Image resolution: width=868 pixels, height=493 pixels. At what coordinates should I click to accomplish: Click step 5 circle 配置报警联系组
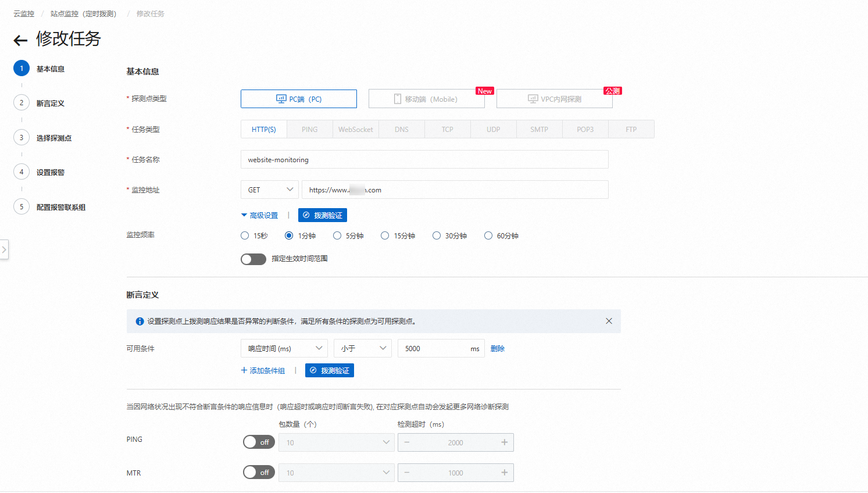[x=22, y=207]
